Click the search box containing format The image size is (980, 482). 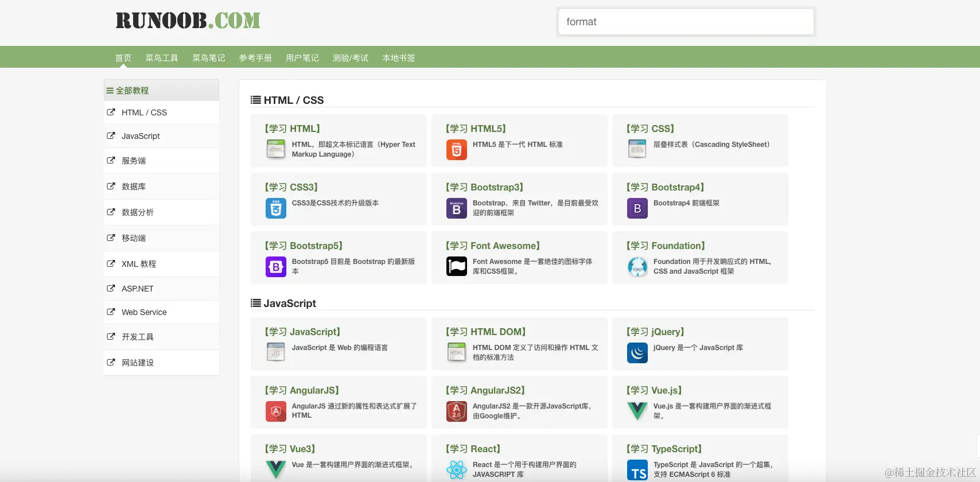686,22
